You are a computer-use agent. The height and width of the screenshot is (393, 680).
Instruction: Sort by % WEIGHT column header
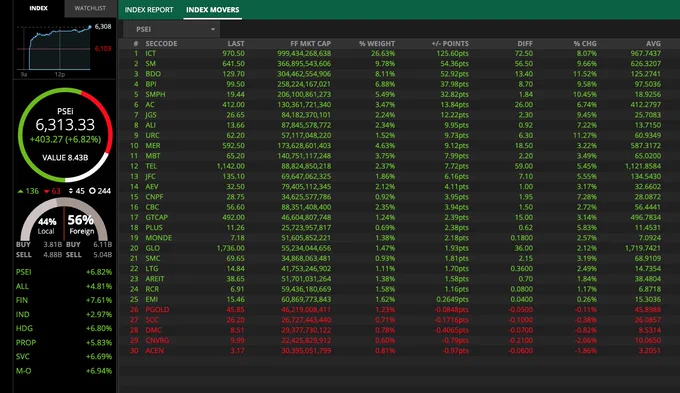(377, 44)
